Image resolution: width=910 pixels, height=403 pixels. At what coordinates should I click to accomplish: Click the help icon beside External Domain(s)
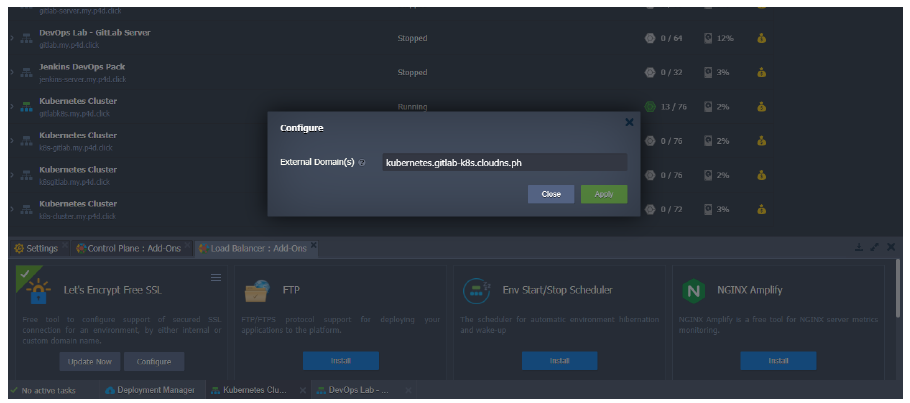[x=362, y=163]
